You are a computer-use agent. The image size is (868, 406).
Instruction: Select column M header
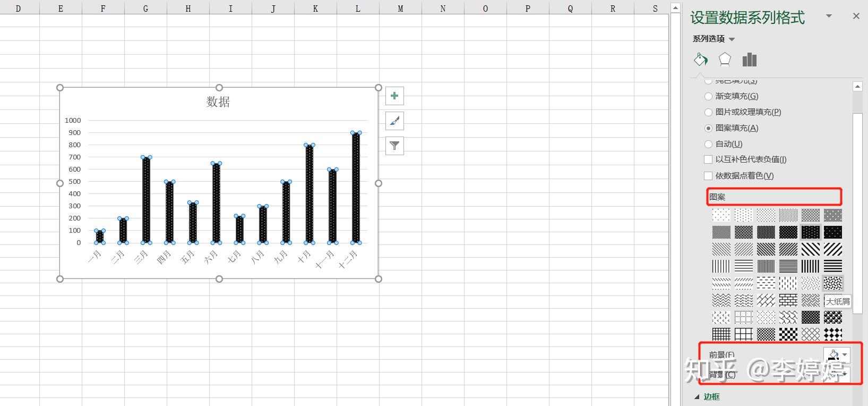(x=400, y=8)
